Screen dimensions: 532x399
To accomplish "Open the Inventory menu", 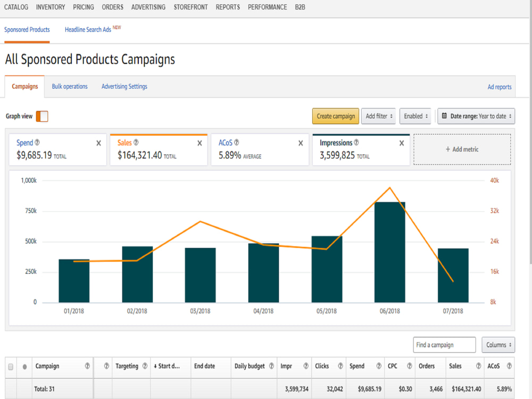I will 51,7.
